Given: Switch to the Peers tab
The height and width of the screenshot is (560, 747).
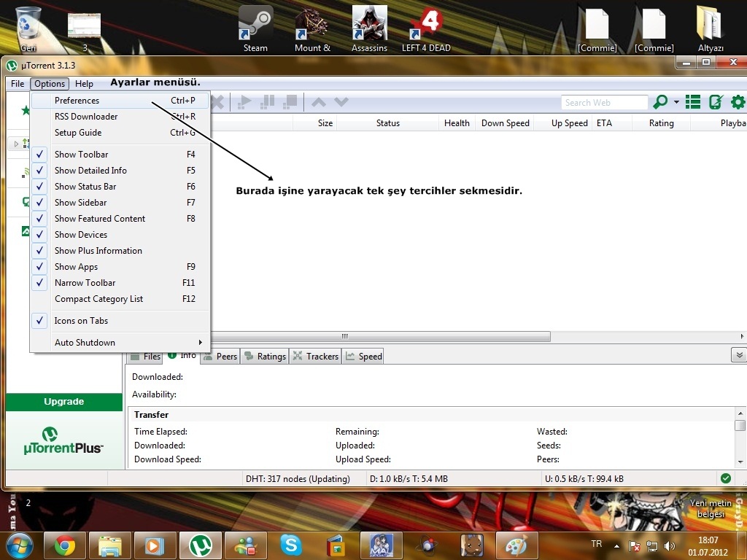Looking at the screenshot, I should coord(220,357).
